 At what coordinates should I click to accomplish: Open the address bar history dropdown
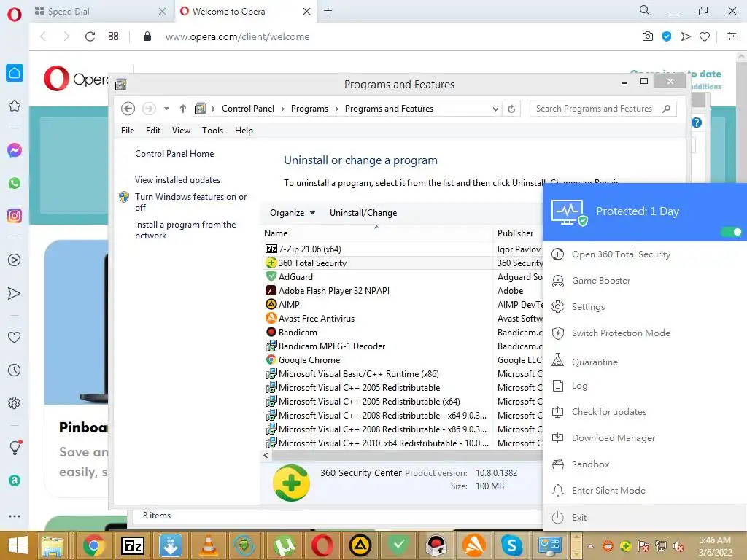(495, 109)
